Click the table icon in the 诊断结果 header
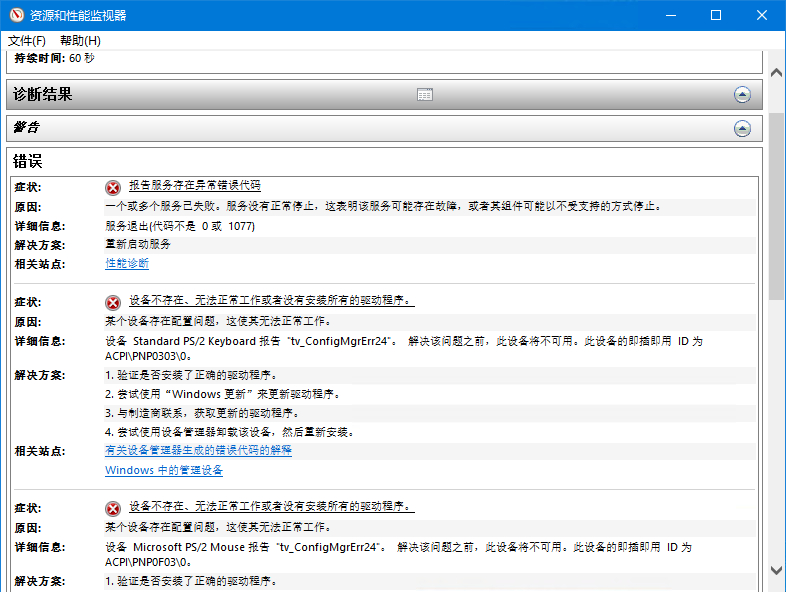This screenshot has height=592, width=786. click(425, 95)
